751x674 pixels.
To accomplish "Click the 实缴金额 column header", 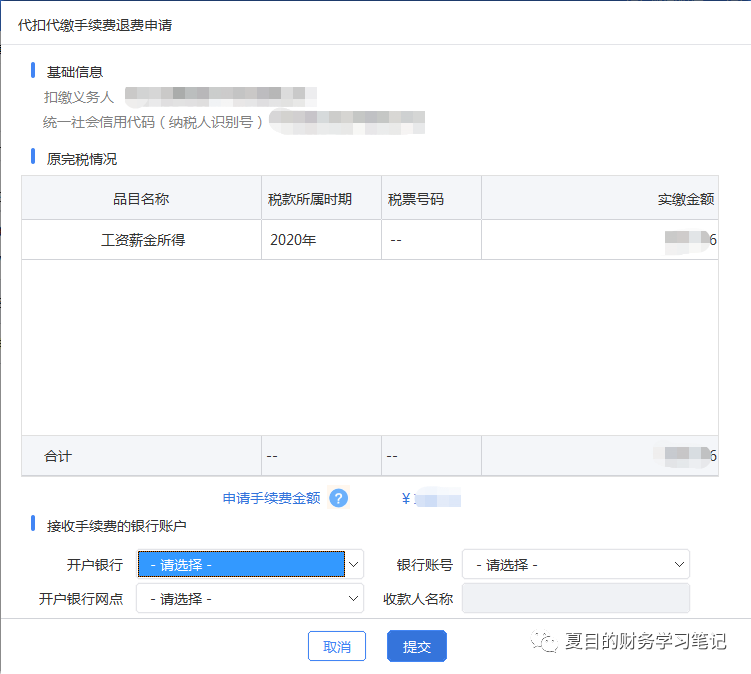I will pyautogui.click(x=600, y=198).
